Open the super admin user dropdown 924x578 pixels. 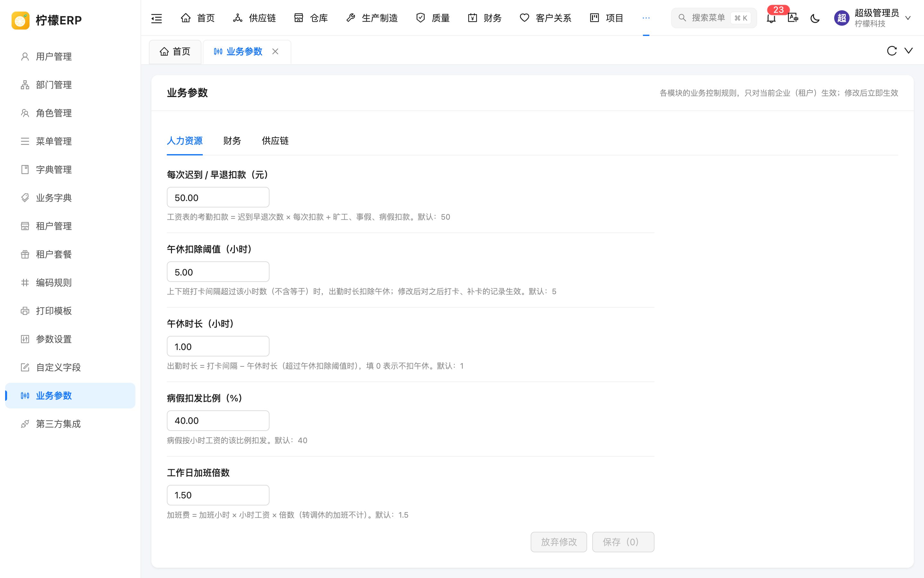click(873, 18)
